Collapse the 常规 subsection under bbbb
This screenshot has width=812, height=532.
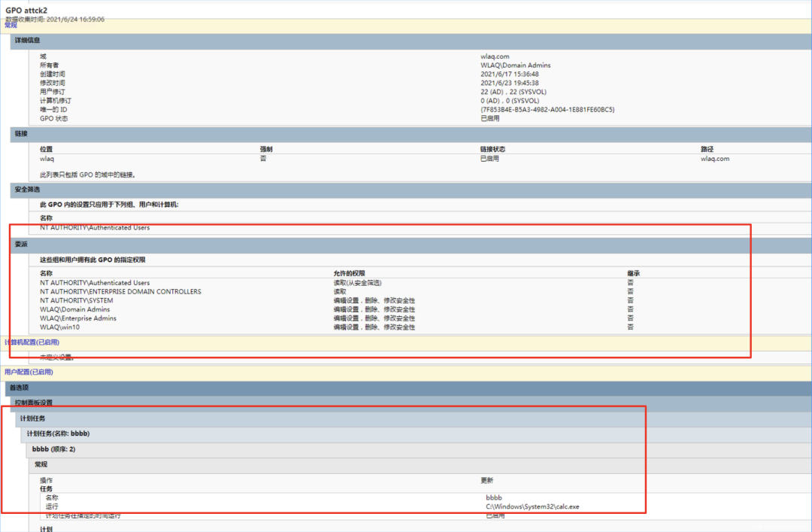coord(420,464)
